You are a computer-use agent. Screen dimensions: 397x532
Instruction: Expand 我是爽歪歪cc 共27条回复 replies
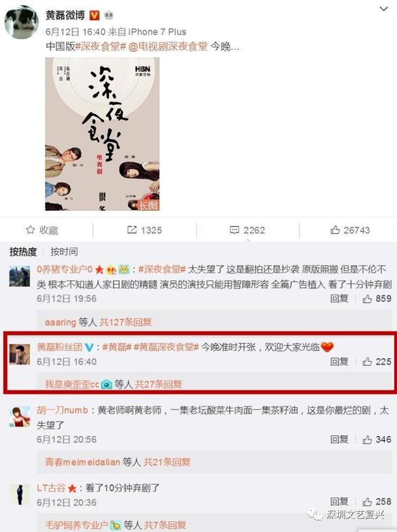(x=113, y=384)
